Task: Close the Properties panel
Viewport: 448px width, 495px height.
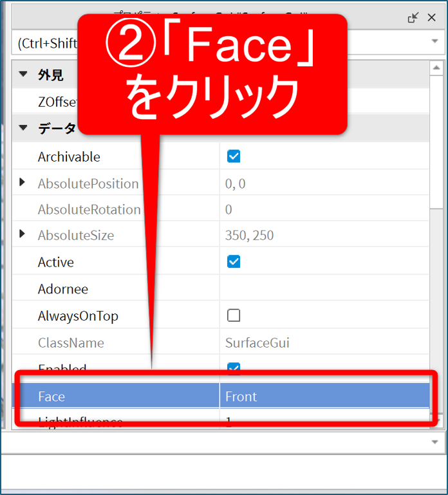Action: point(432,17)
